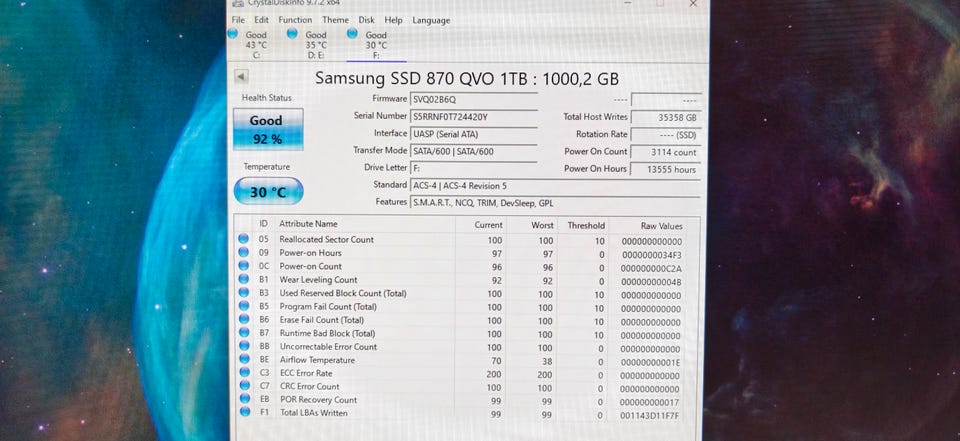Click status icon for Power-on Count row

(243, 266)
